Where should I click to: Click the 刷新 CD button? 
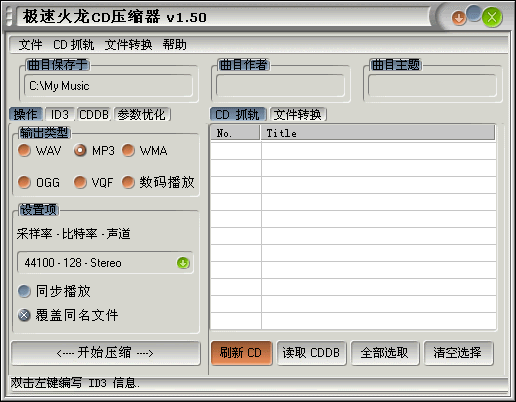pyautogui.click(x=242, y=353)
